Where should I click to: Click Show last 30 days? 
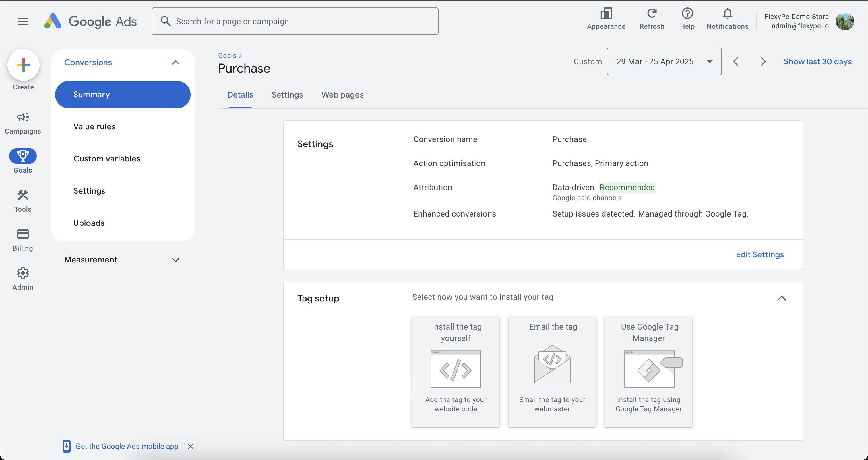817,61
